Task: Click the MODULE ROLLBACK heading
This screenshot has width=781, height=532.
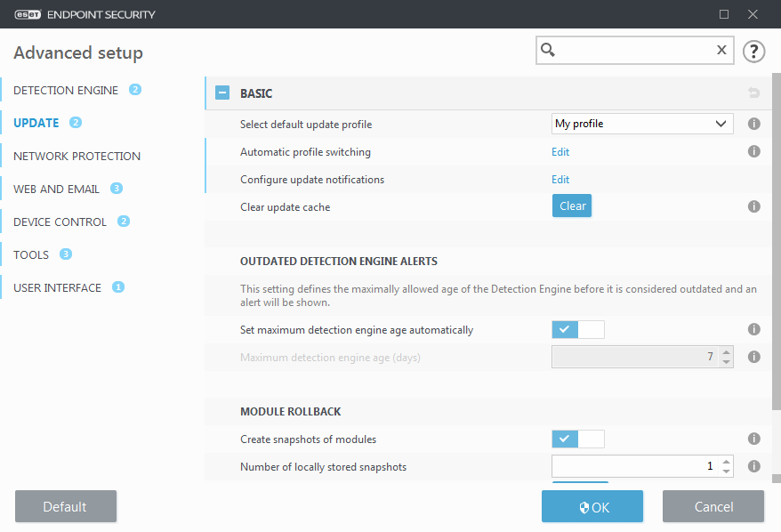Action: pyautogui.click(x=290, y=411)
